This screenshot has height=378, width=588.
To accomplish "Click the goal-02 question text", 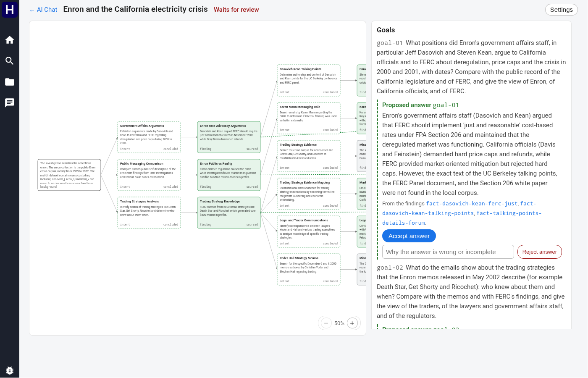I will 470,291.
